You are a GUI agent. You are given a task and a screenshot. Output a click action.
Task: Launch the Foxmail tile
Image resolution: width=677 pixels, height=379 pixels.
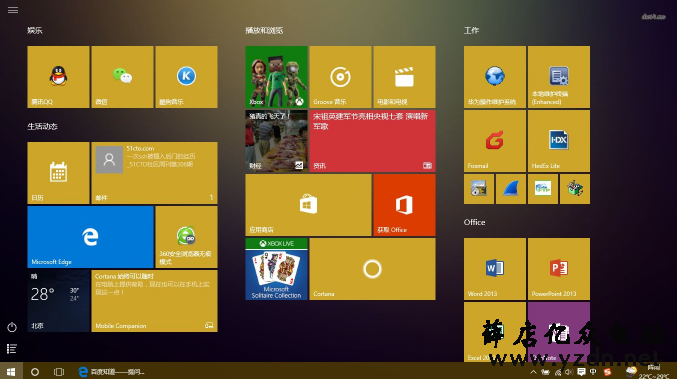coord(495,141)
